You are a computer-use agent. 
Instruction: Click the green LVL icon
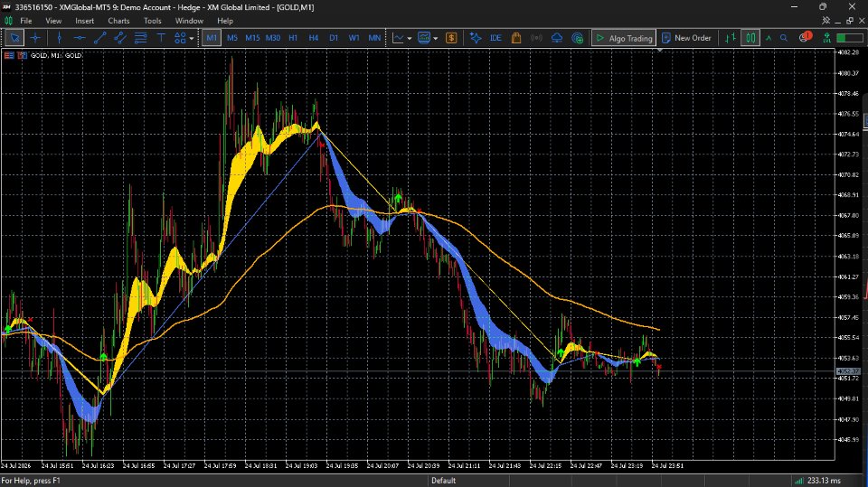(x=826, y=38)
